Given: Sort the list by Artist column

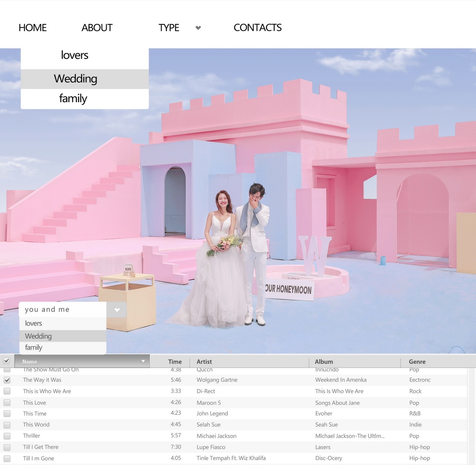Looking at the screenshot, I should pyautogui.click(x=204, y=361).
